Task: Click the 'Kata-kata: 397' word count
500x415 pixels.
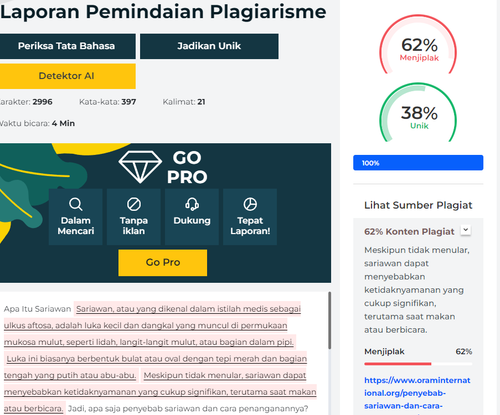Action: [107, 102]
